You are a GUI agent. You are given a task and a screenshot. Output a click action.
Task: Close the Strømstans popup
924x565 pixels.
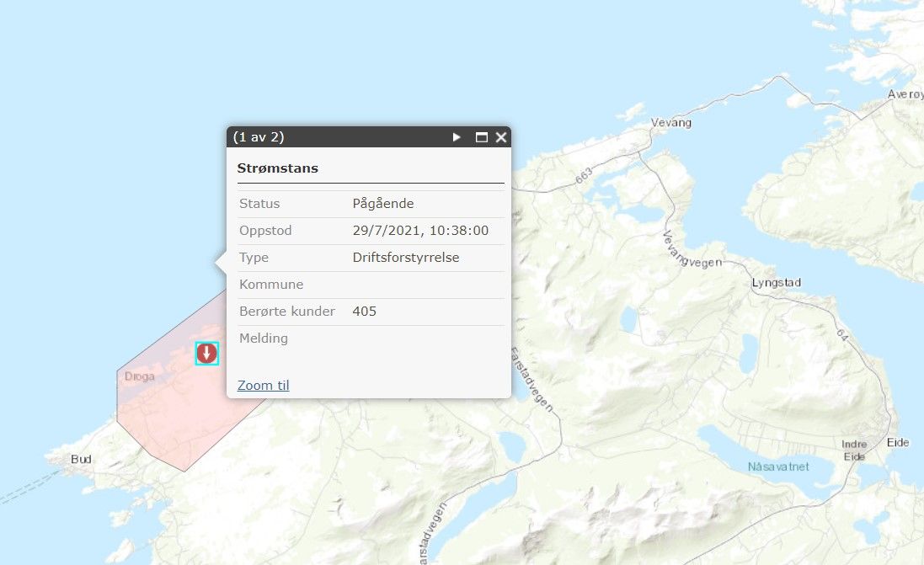501,137
